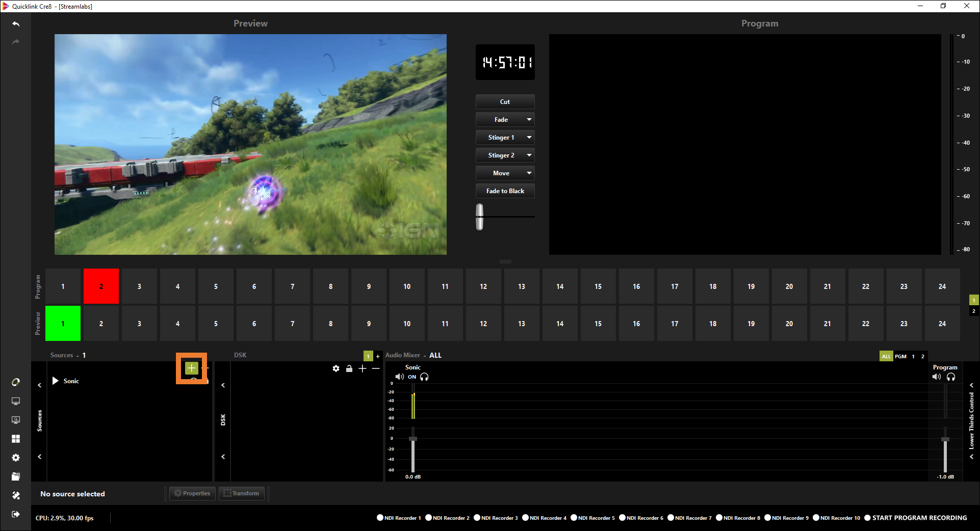Open settings gear in left sidebar
The height and width of the screenshot is (531, 980).
pos(16,458)
